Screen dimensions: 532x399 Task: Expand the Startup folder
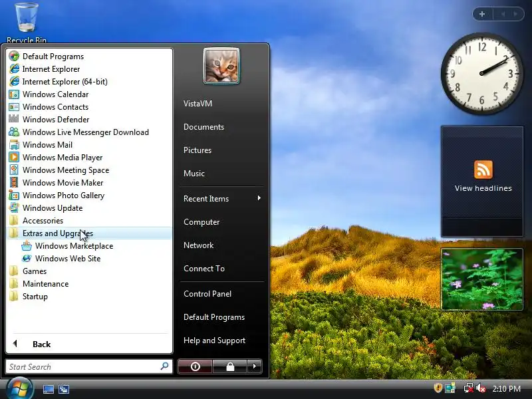(89, 296)
